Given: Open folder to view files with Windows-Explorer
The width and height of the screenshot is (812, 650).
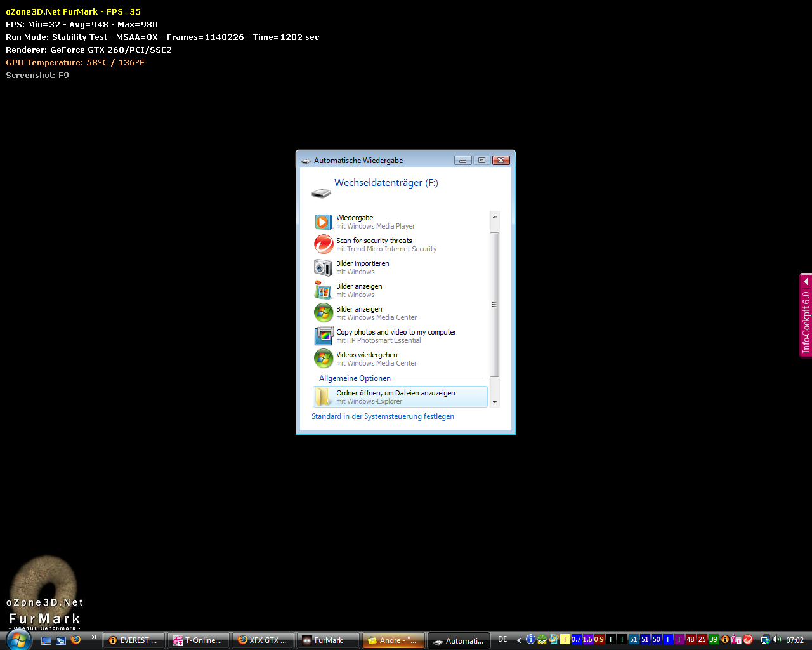Looking at the screenshot, I should (400, 397).
